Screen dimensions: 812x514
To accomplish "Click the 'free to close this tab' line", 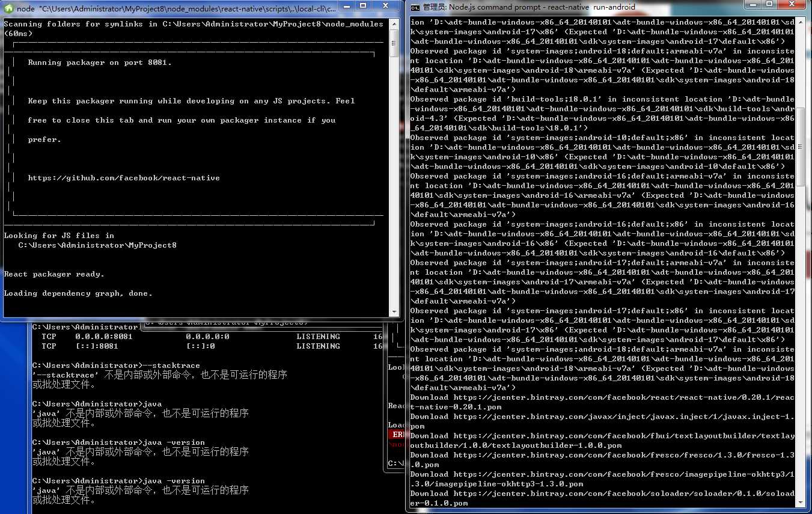I will [182, 120].
